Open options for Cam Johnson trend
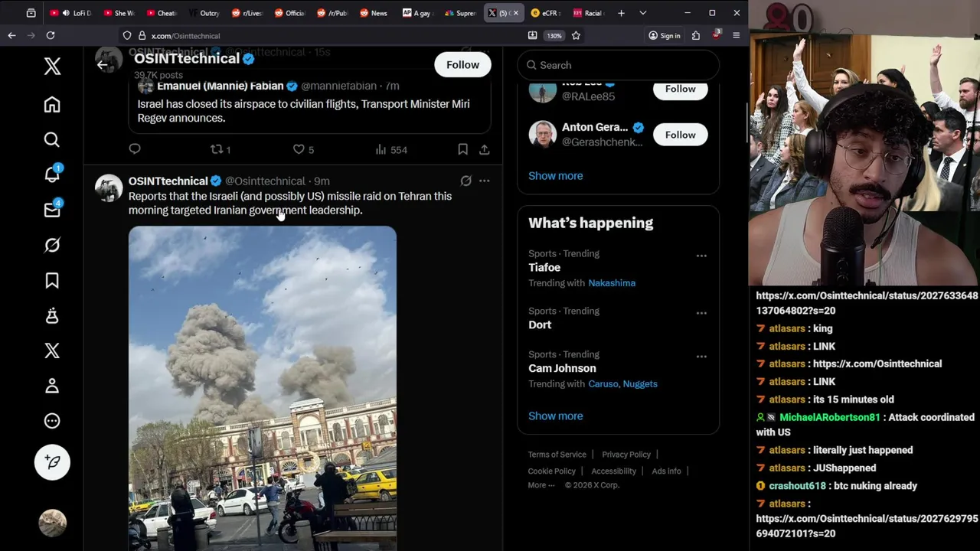 (x=701, y=357)
